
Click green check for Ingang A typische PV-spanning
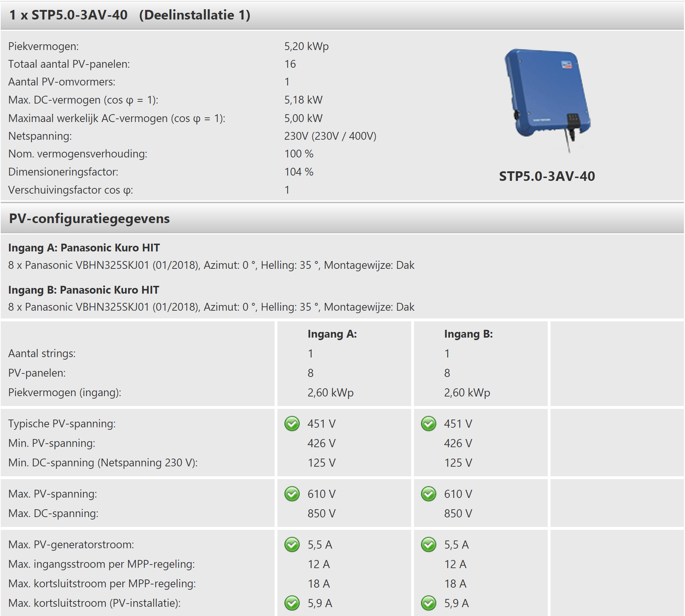pos(292,423)
